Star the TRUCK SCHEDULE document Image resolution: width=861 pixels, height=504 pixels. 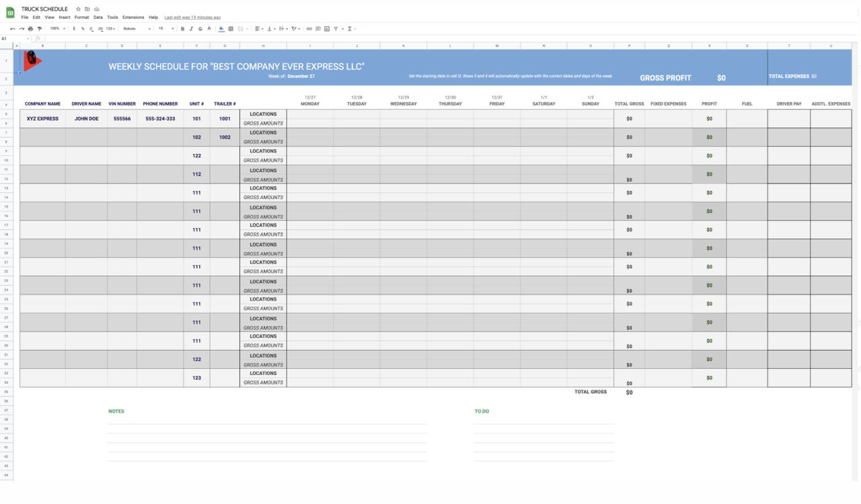78,9
